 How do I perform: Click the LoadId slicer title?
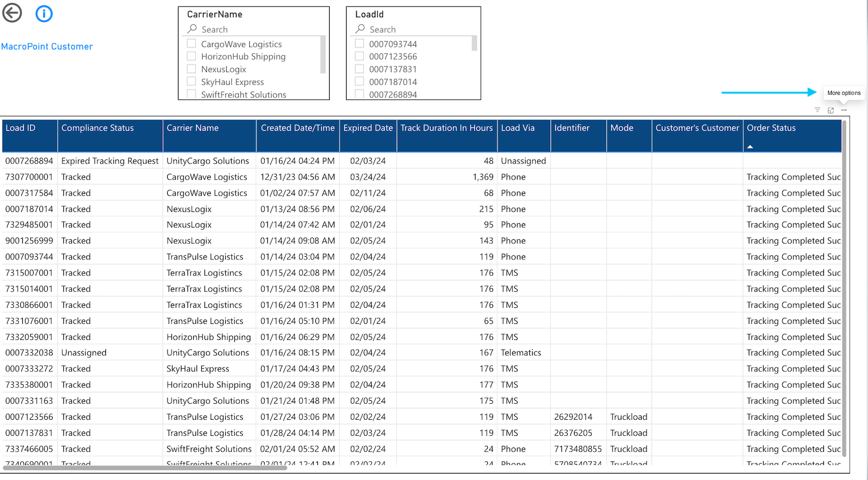pos(370,14)
